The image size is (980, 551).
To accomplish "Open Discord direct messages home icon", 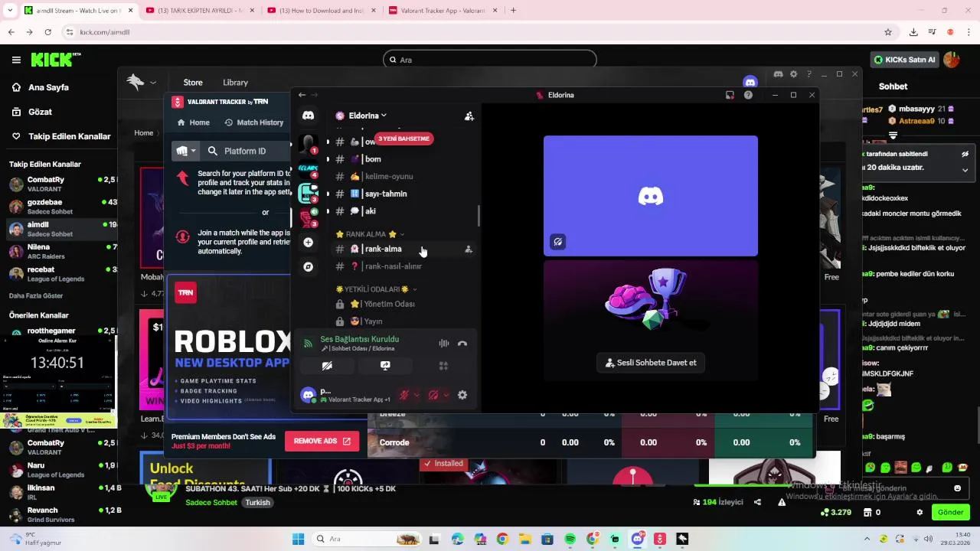I will click(x=308, y=116).
